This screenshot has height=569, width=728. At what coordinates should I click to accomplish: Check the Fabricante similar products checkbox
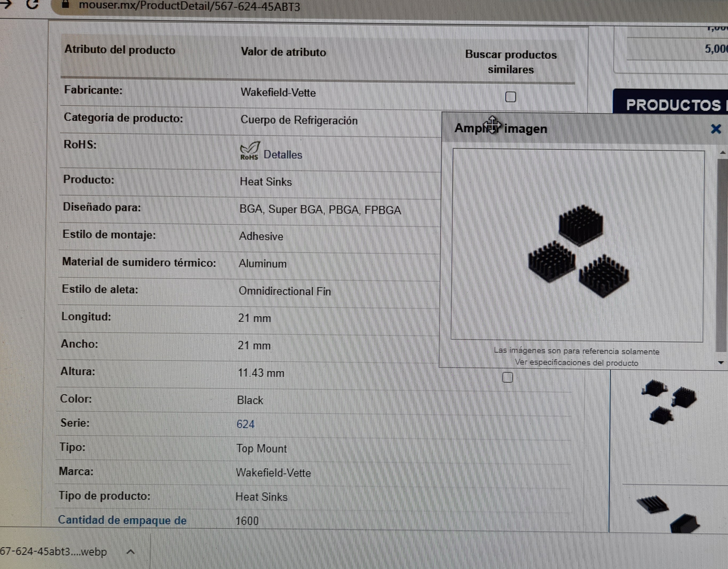click(510, 97)
